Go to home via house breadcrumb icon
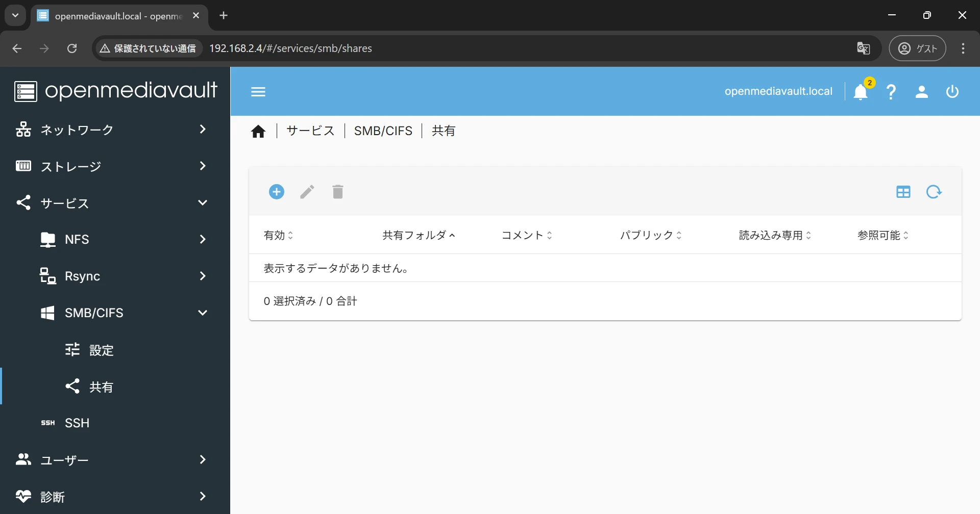Viewport: 980px width, 514px height. (258, 132)
